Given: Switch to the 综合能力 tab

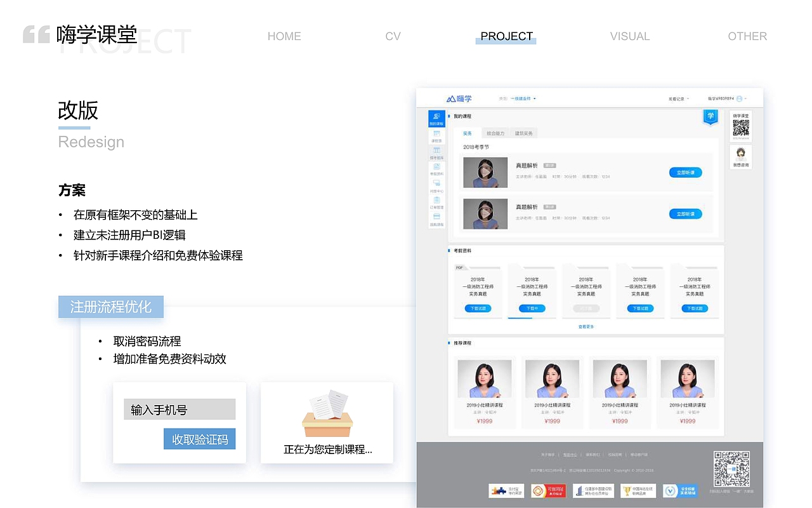Looking at the screenshot, I should pos(495,133).
